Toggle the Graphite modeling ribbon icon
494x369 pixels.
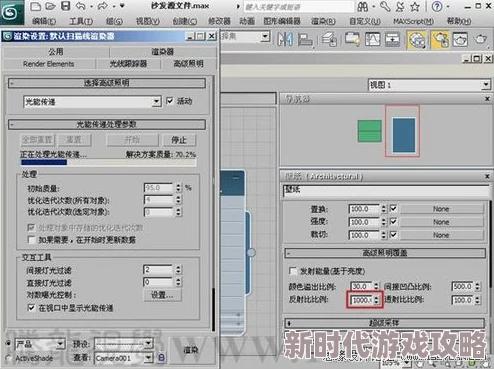[x=352, y=40]
